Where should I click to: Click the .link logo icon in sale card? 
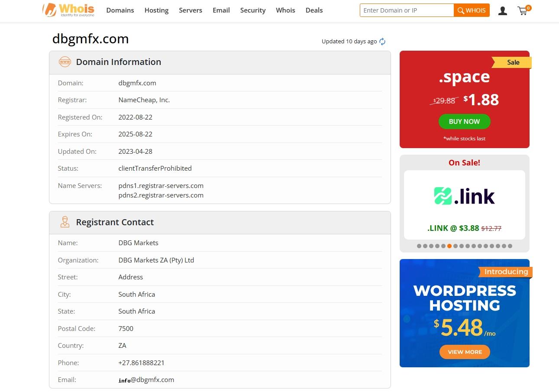click(x=443, y=196)
